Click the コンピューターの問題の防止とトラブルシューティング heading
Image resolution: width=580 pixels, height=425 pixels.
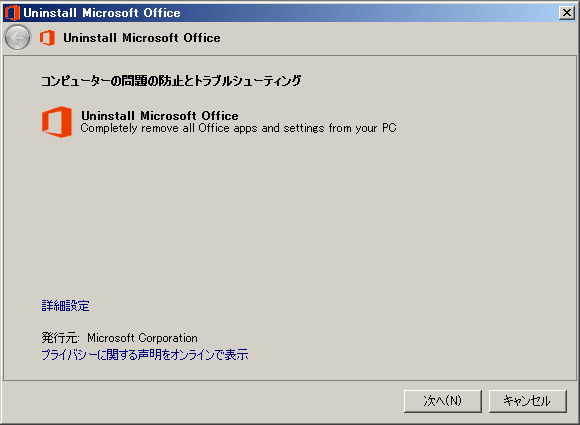click(x=171, y=81)
